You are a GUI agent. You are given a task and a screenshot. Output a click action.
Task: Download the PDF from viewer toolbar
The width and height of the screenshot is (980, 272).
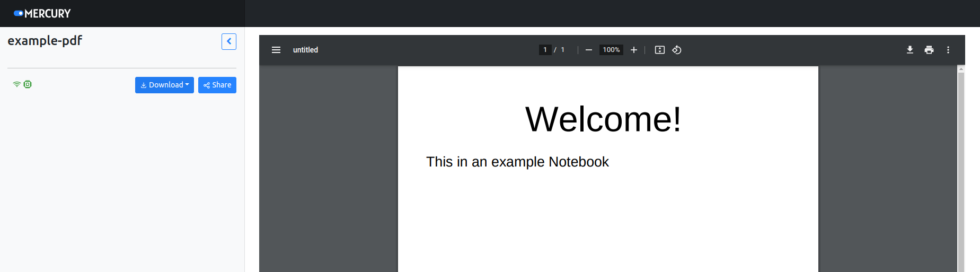(910, 50)
